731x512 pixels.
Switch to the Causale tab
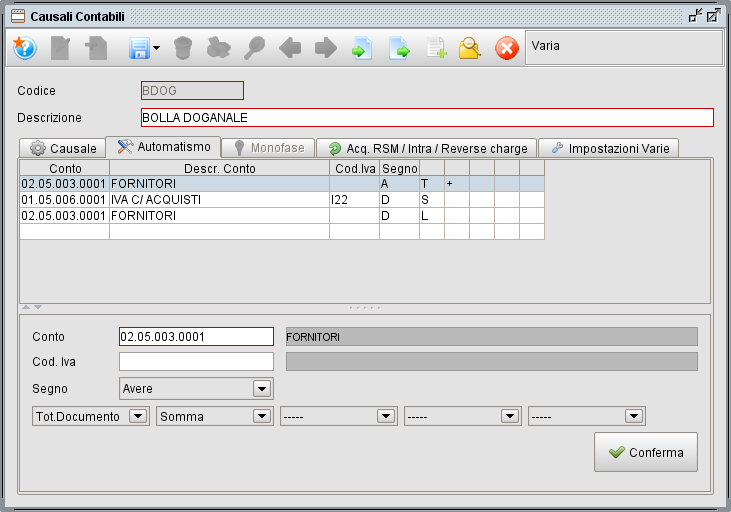[x=62, y=148]
